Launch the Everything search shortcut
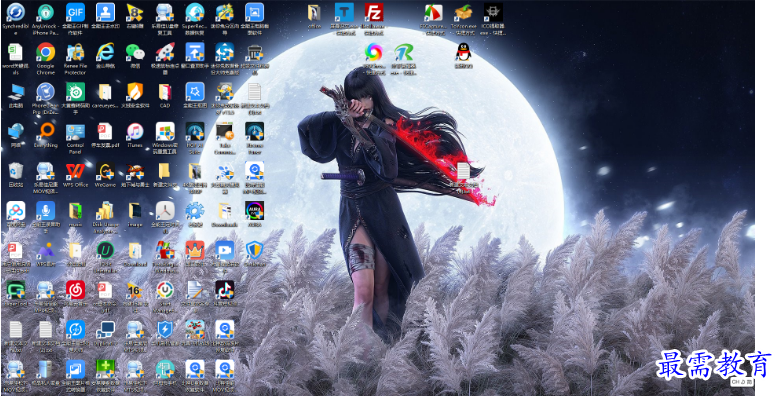Screen dimensions: 780x396 45,132
